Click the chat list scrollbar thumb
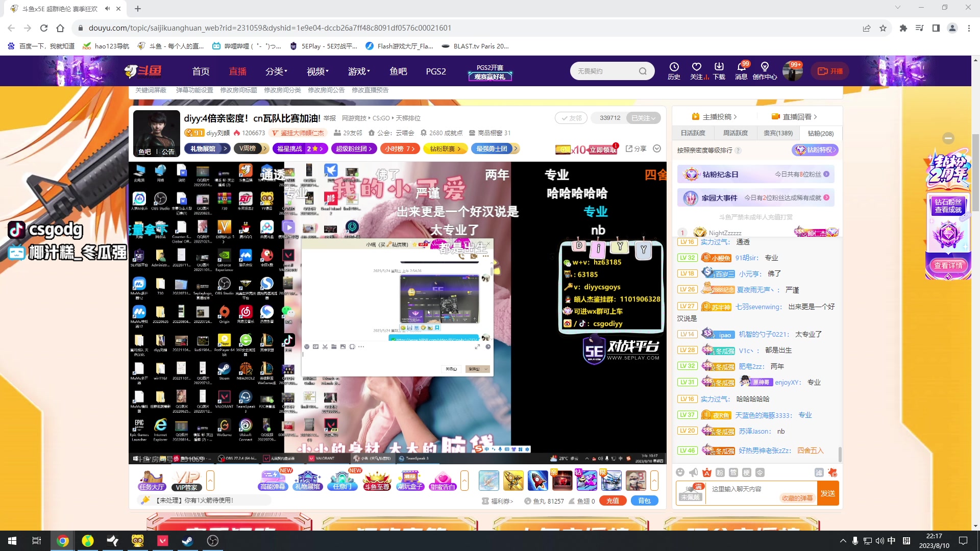 pyautogui.click(x=840, y=454)
